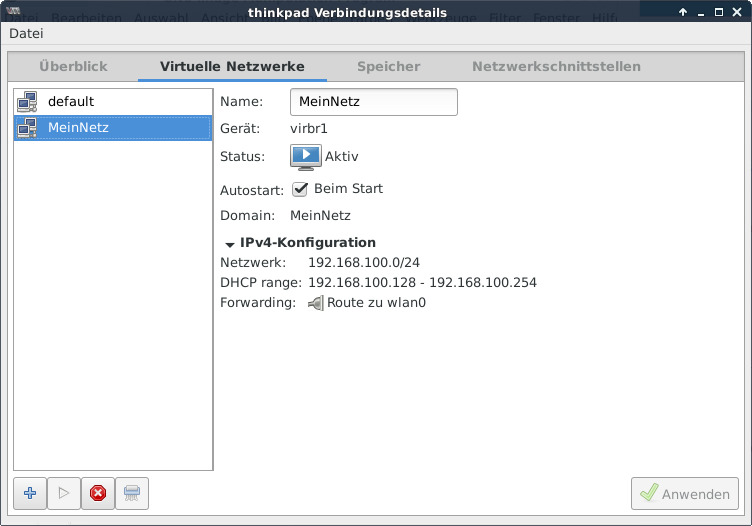Click the red stop network icon
The height and width of the screenshot is (526, 752).
(97, 493)
